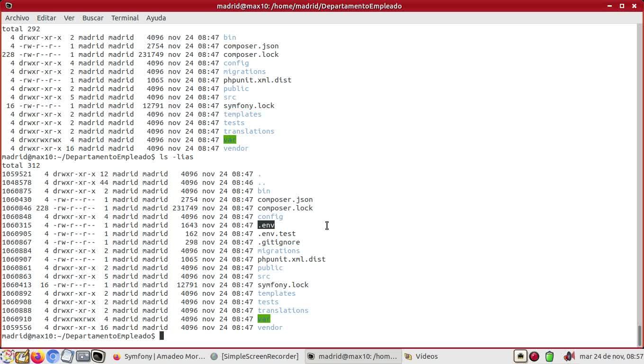Click inode number 1060892 of templates
This screenshot has width=644, height=364.
(17, 293)
